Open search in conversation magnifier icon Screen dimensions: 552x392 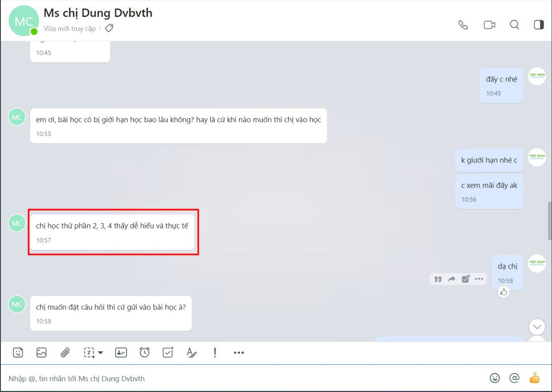515,25
